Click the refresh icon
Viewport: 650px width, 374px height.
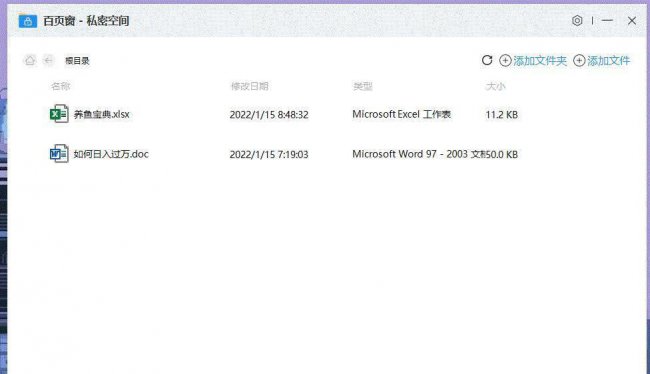(487, 61)
